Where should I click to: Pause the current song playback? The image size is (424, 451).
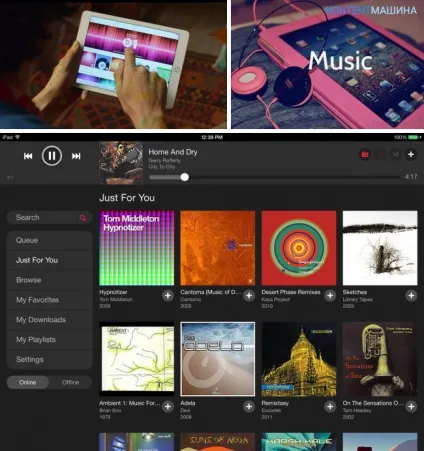point(52,156)
